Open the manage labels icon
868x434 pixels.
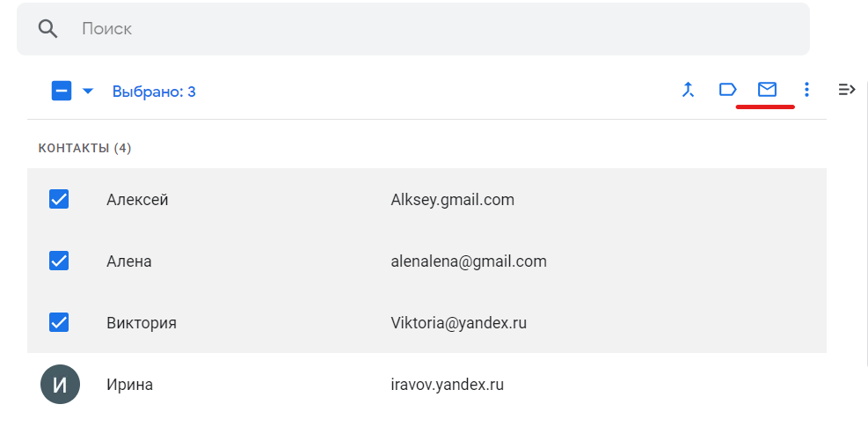[727, 90]
